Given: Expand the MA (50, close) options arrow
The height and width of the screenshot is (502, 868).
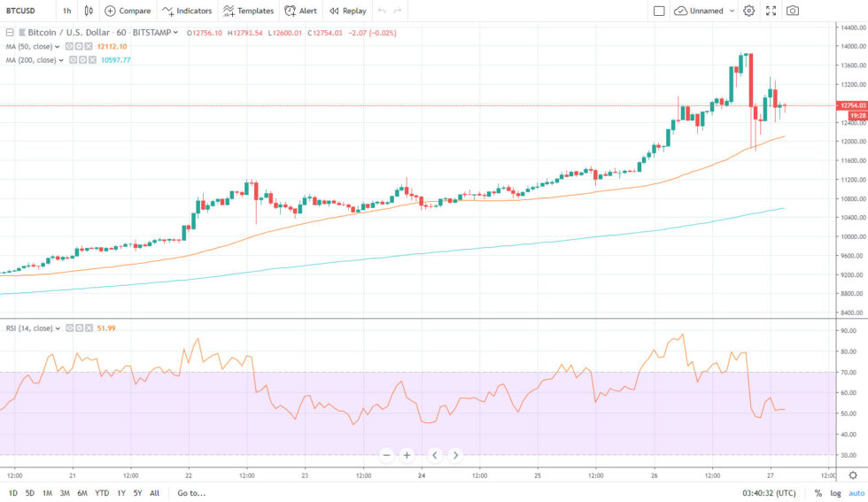Looking at the screenshot, I should pyautogui.click(x=57, y=47).
